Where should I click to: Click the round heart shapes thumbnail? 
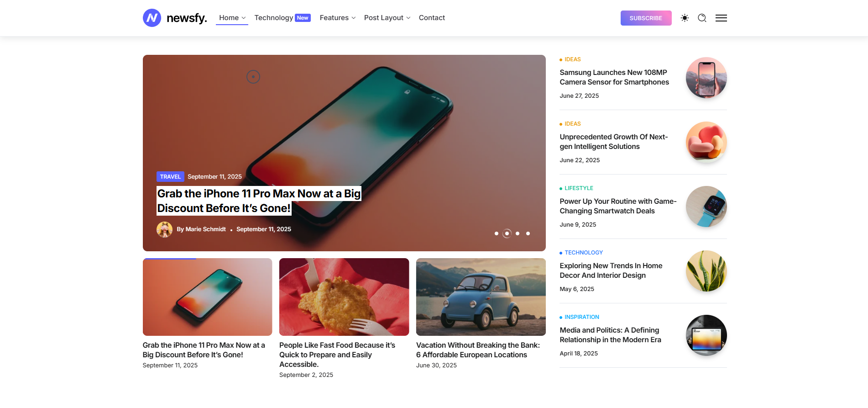tap(706, 142)
